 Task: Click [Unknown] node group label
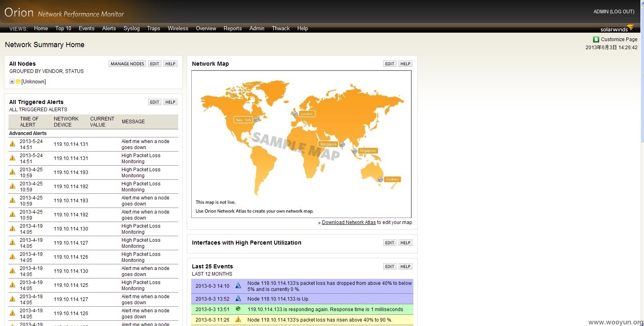(33, 81)
